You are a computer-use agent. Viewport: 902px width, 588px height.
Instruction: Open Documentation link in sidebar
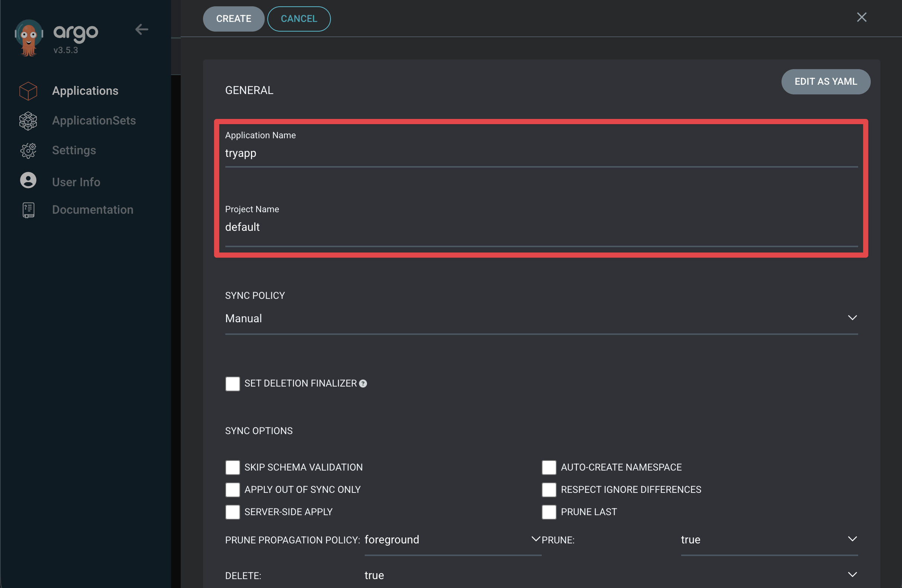click(x=93, y=210)
